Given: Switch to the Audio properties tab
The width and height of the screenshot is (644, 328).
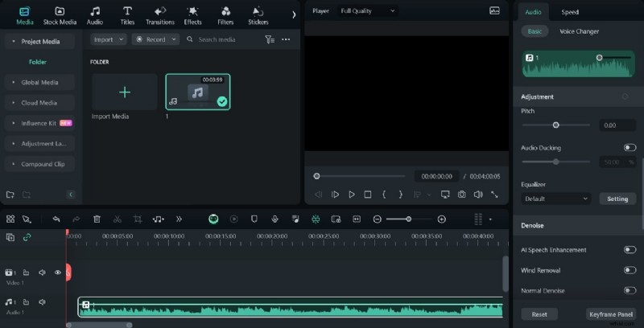Looking at the screenshot, I should tap(533, 12).
